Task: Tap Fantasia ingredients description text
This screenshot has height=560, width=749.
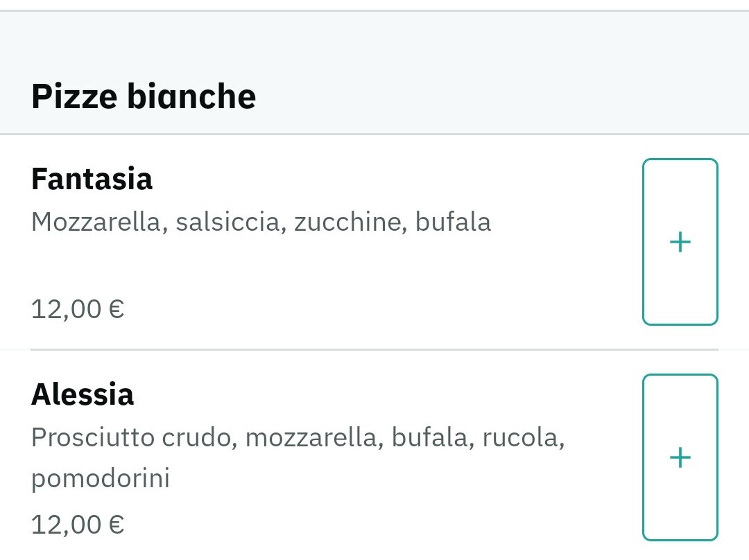Action: (261, 222)
